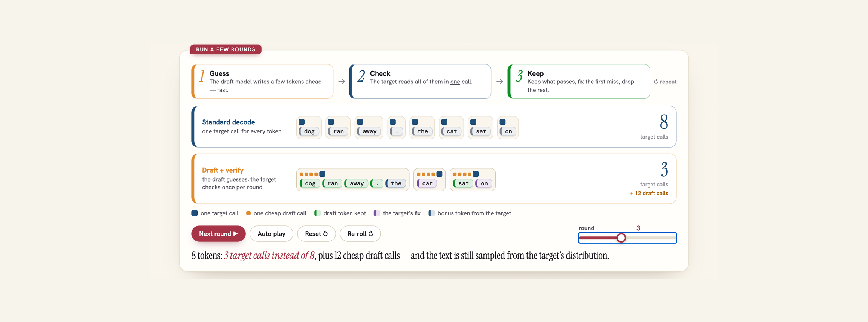Click the round slider handle
Image resolution: width=868 pixels, height=322 pixels.
coord(621,238)
